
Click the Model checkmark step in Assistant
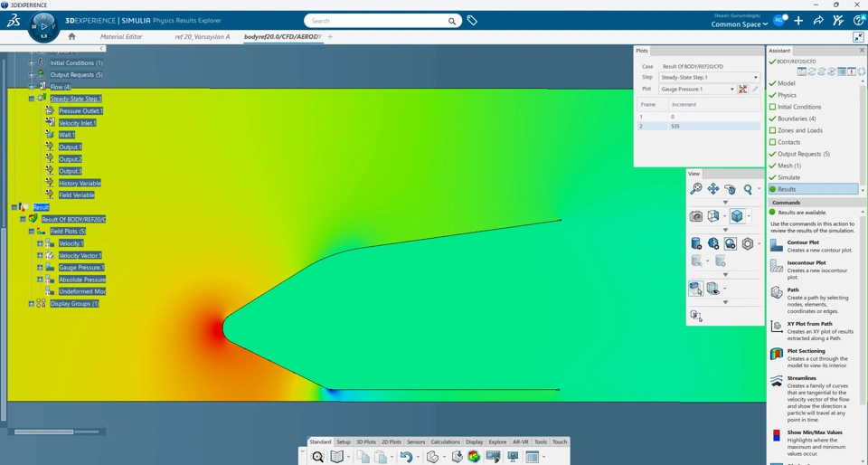[x=786, y=83]
